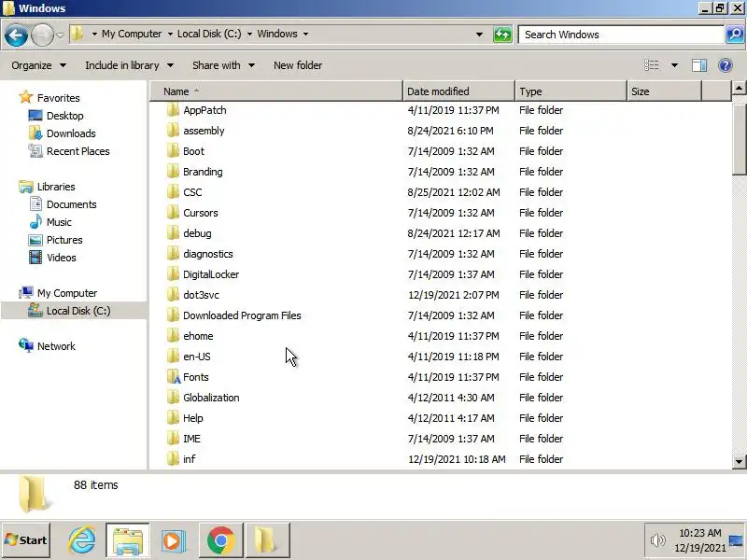Click the IME folder name
Image resolution: width=747 pixels, height=560 pixels.
coord(191,439)
